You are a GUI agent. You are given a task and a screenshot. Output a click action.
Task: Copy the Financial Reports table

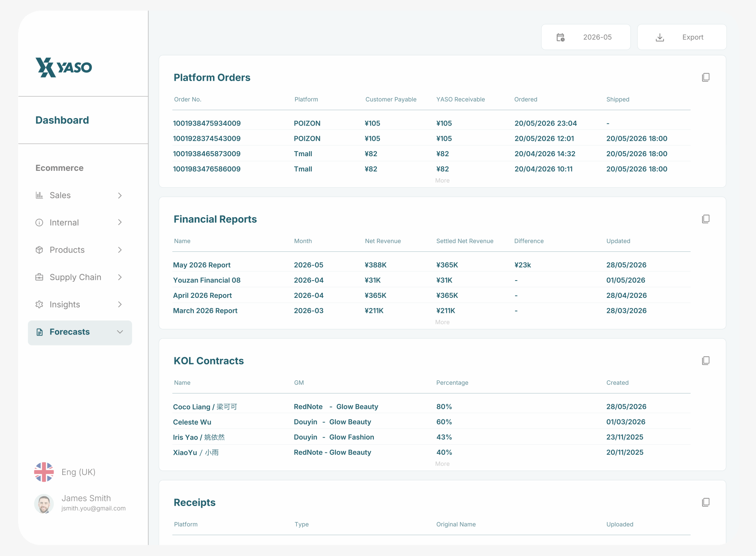coord(706,219)
